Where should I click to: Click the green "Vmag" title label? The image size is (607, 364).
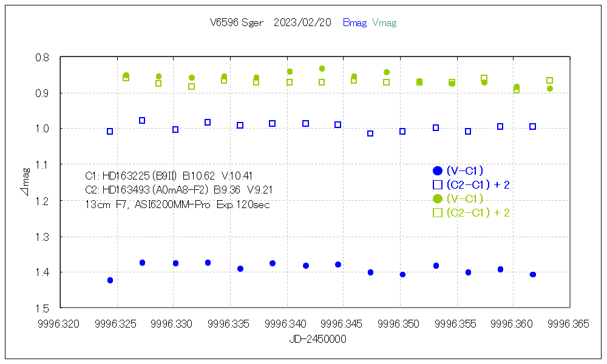pyautogui.click(x=384, y=23)
